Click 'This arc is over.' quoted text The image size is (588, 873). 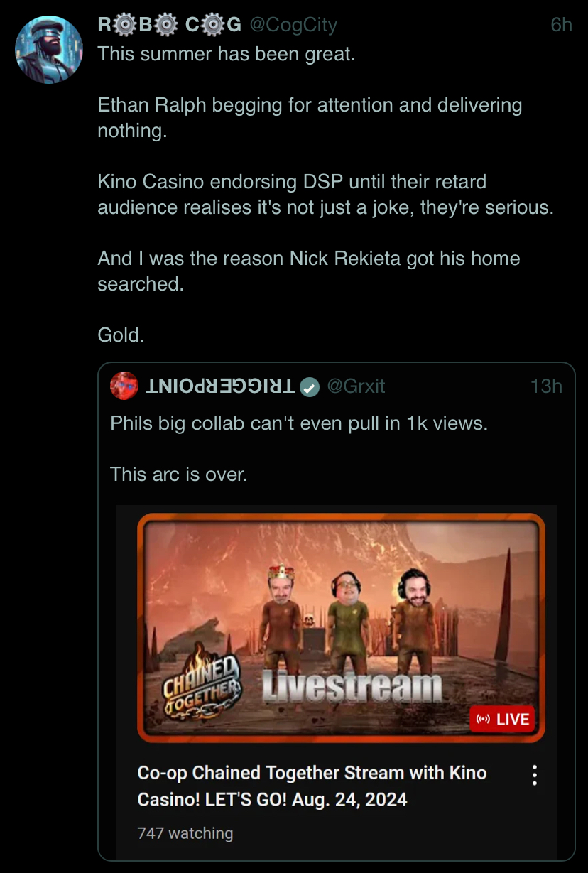(179, 474)
